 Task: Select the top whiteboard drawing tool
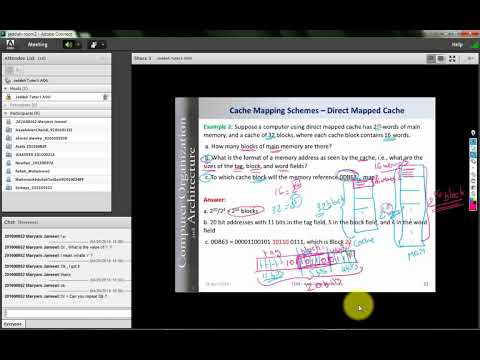click(x=473, y=142)
